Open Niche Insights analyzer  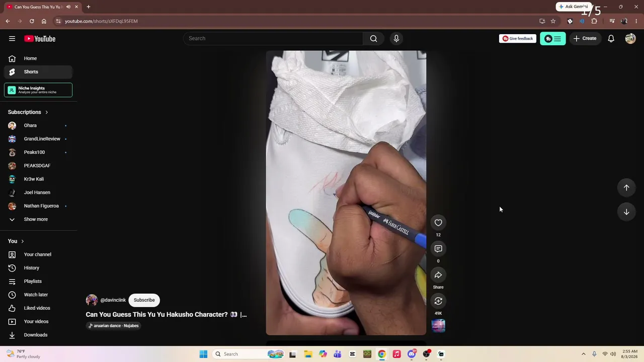tap(38, 90)
